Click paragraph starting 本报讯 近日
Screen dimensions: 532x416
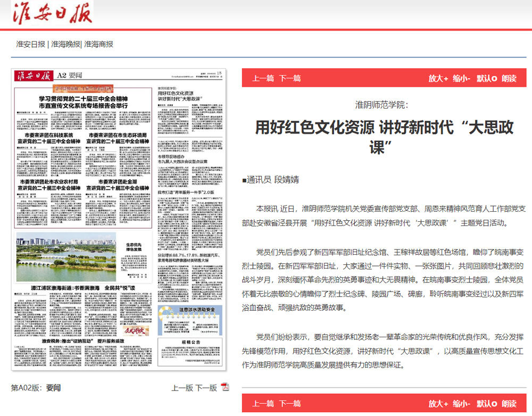point(384,216)
